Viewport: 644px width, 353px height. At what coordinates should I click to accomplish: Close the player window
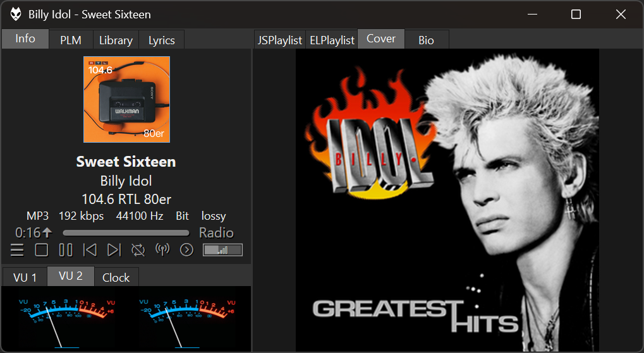pyautogui.click(x=621, y=15)
